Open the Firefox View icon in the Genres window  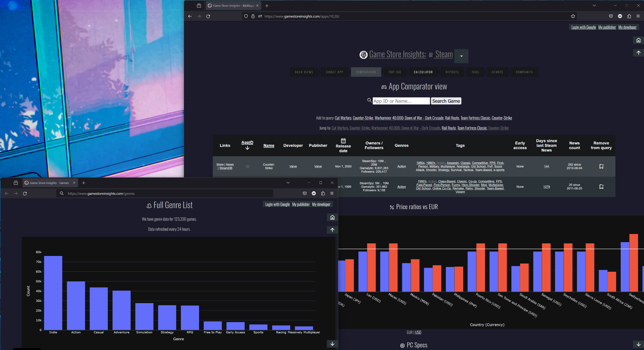point(16,183)
